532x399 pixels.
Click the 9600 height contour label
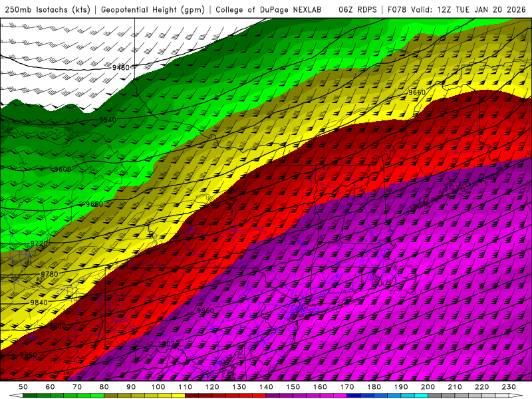[63, 169]
